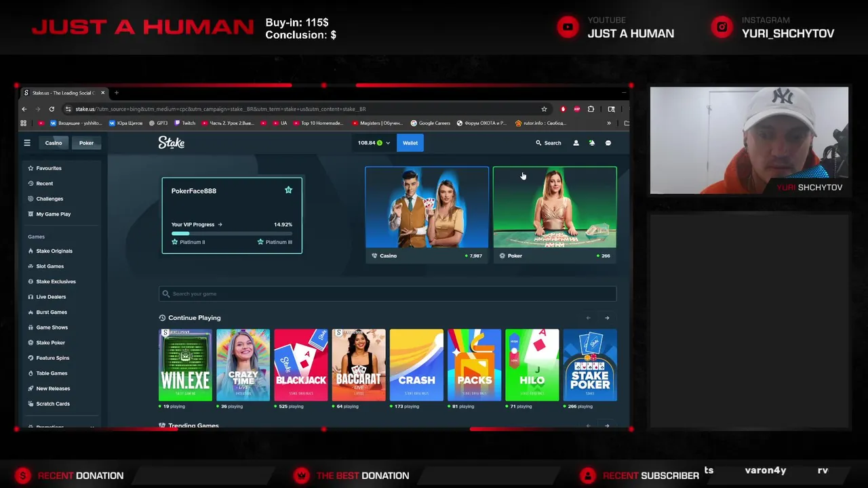The width and height of the screenshot is (868, 488).
Task: Click the Instagram overlay icon
Action: [722, 27]
